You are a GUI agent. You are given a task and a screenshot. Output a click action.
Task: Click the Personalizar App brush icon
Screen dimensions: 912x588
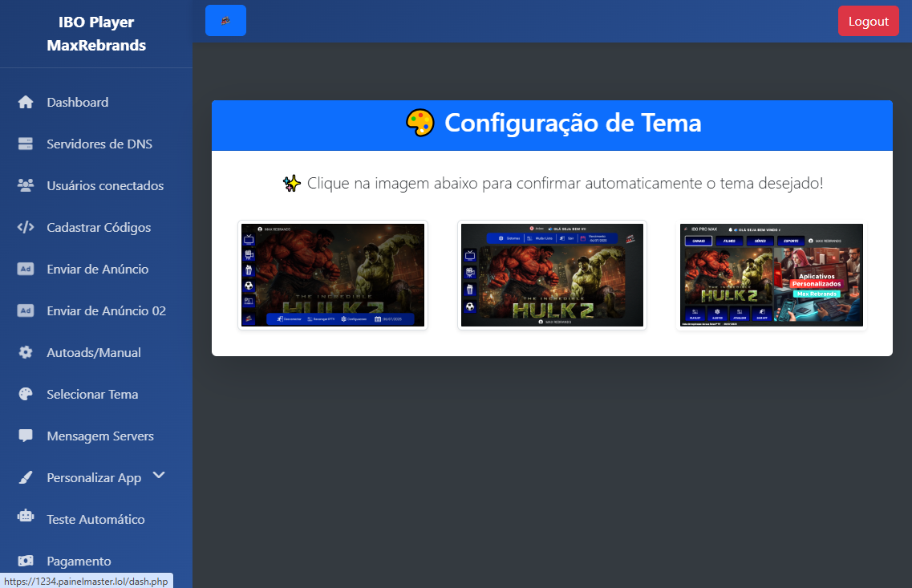[26, 477]
